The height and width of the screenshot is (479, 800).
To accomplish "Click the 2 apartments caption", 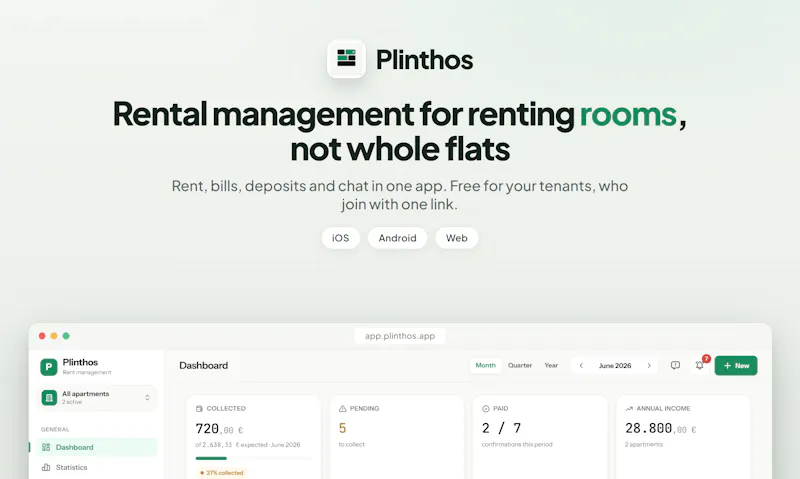I will pos(644,444).
